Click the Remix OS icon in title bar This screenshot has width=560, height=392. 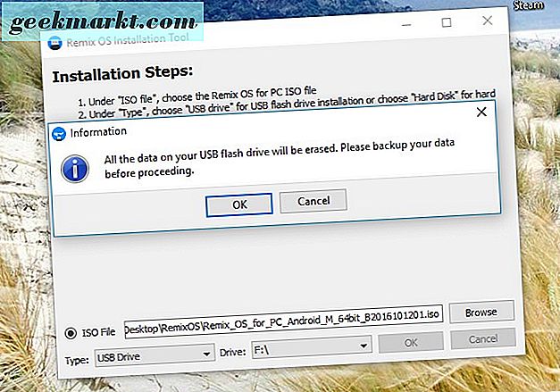55,43
